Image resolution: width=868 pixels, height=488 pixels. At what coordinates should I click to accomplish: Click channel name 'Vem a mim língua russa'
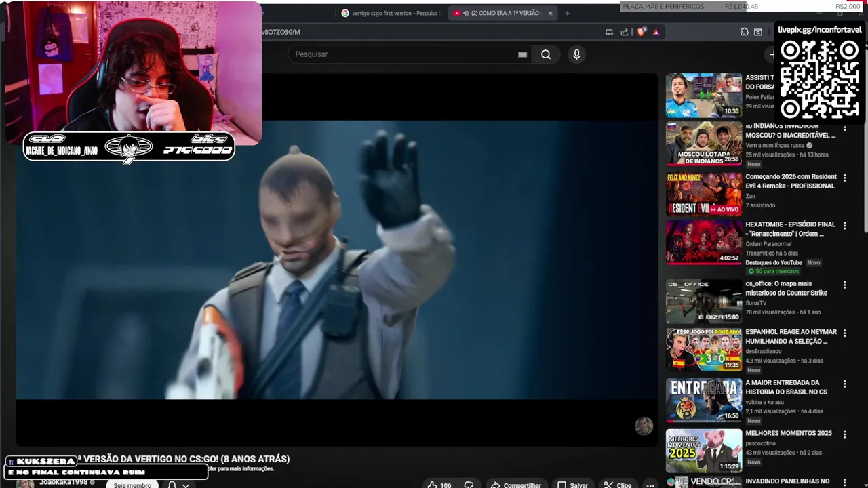(774, 145)
